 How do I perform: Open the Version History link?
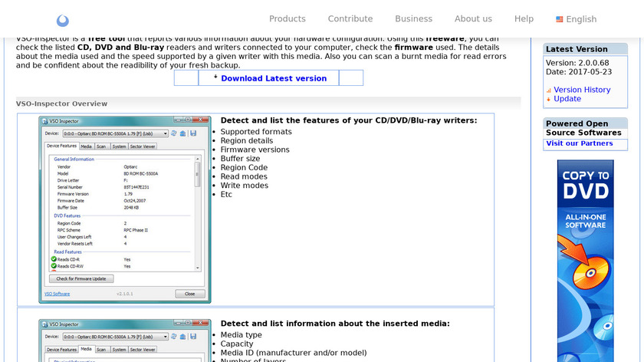point(582,90)
